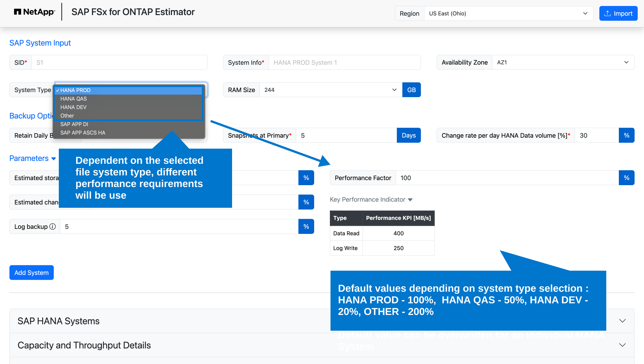Image resolution: width=644 pixels, height=364 pixels.
Task: Expand Capacity and Throughput Details panel
Action: tap(322, 345)
